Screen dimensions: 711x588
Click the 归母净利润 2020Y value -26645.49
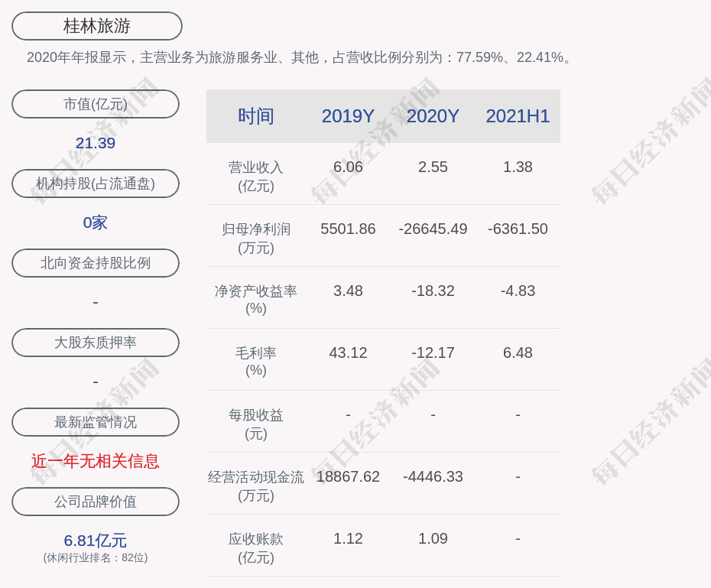[x=433, y=229]
